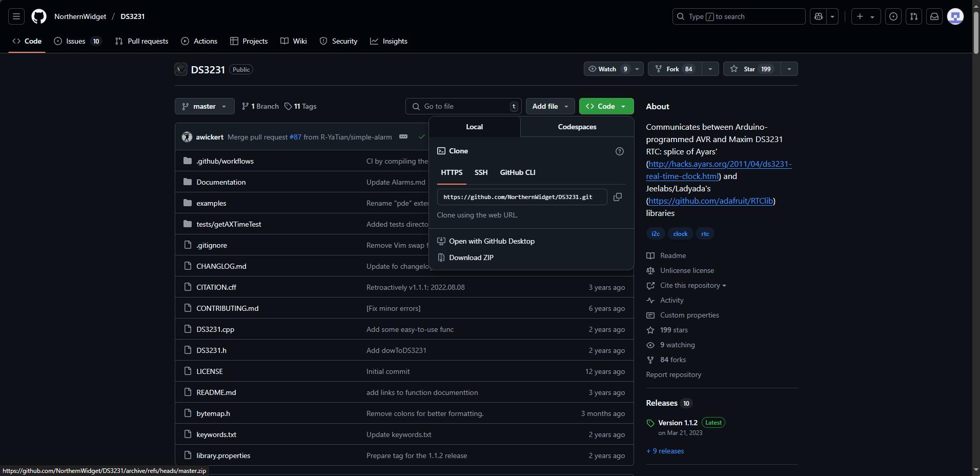Screen dimensions: 980x476
Task: Go to the GitHub homepage logo
Action: tap(39, 16)
